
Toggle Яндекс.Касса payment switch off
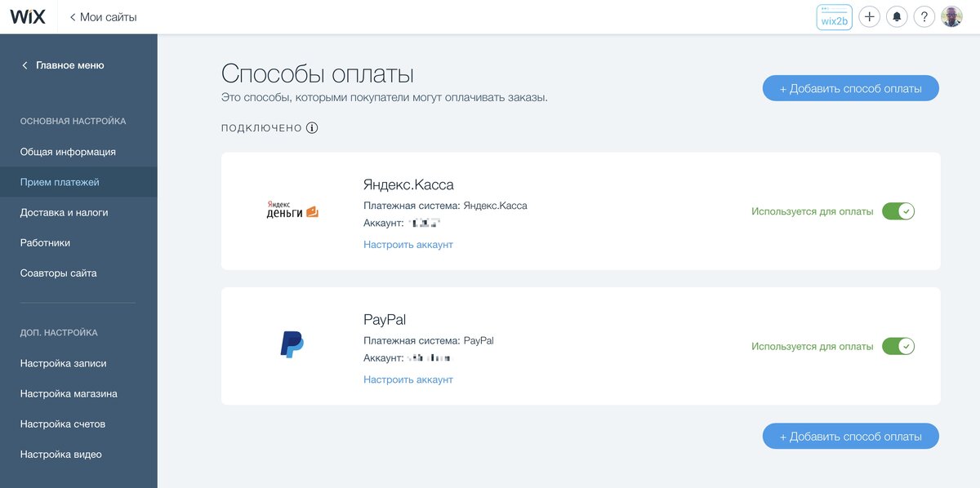[898, 211]
